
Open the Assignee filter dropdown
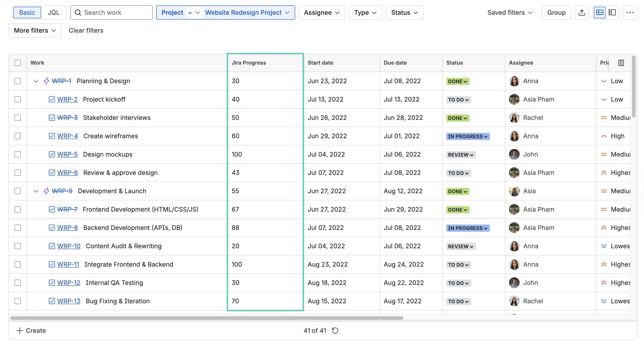pos(322,13)
